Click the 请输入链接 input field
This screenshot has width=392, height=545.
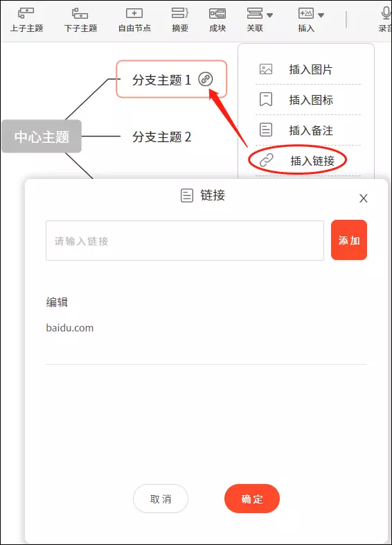tap(185, 241)
